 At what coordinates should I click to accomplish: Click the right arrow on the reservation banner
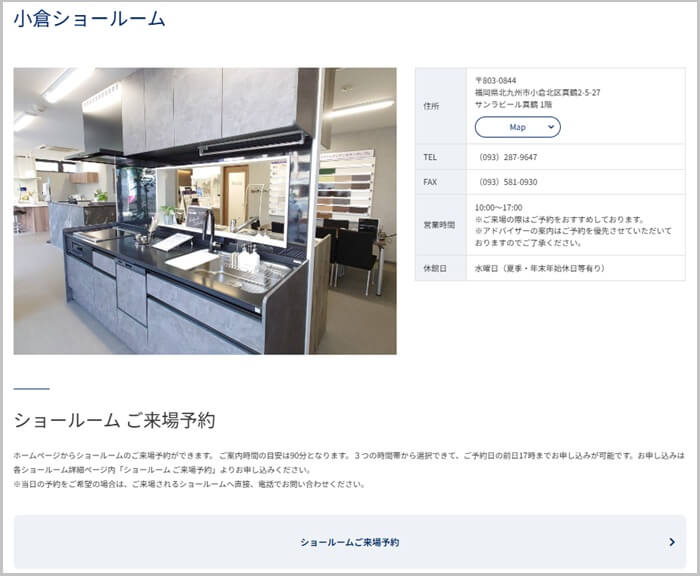(x=671, y=542)
